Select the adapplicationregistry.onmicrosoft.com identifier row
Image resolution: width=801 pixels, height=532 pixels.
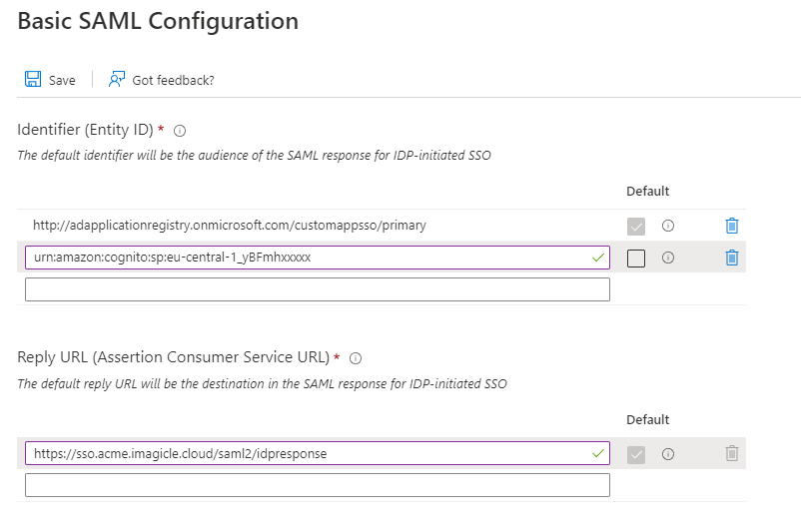coord(230,226)
